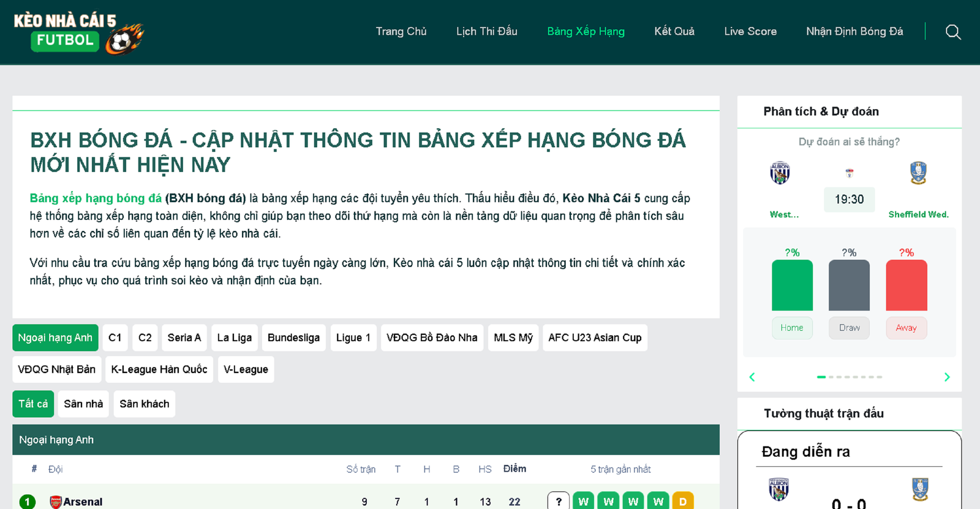980x509 pixels.
Task: Click the Arsenal club badge icon
Action: pos(56,502)
